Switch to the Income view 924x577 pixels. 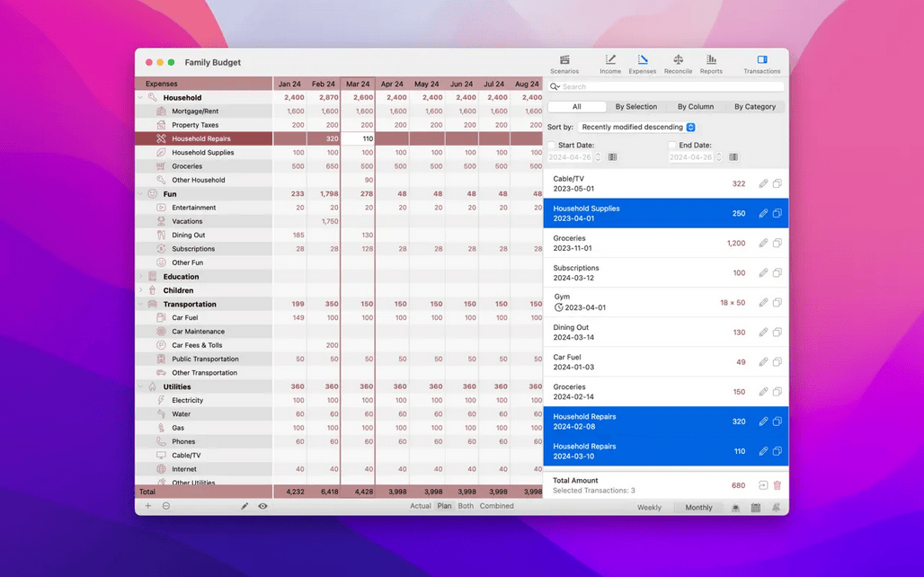(610, 64)
